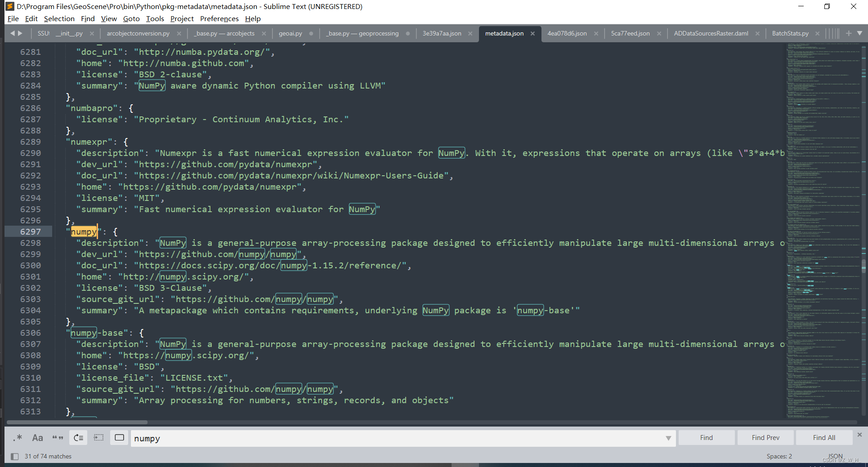This screenshot has width=868, height=467.
Task: Open a new tab with the plus icon
Action: [849, 33]
